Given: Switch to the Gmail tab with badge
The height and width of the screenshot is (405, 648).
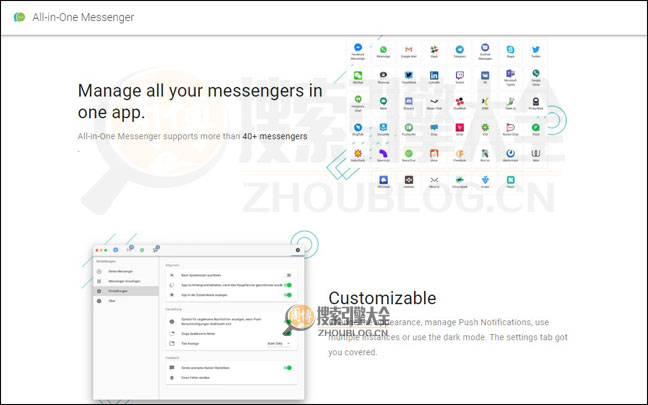Looking at the screenshot, I should click(x=129, y=249).
